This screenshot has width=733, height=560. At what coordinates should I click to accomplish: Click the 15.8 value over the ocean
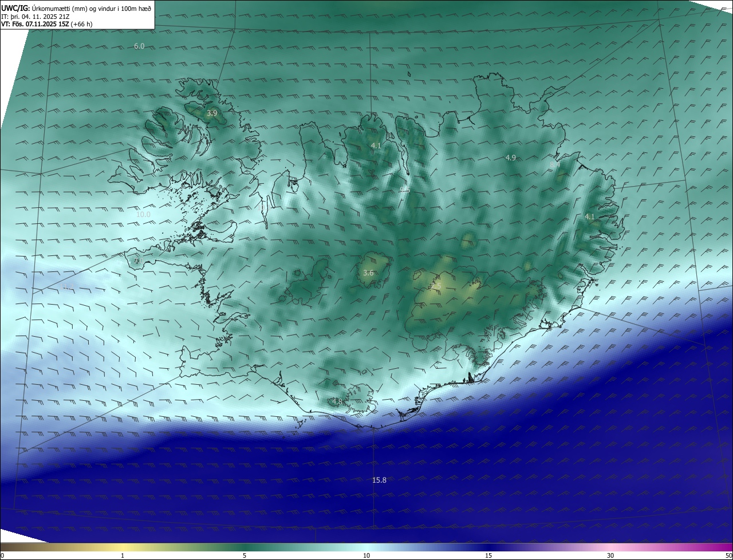(x=379, y=480)
